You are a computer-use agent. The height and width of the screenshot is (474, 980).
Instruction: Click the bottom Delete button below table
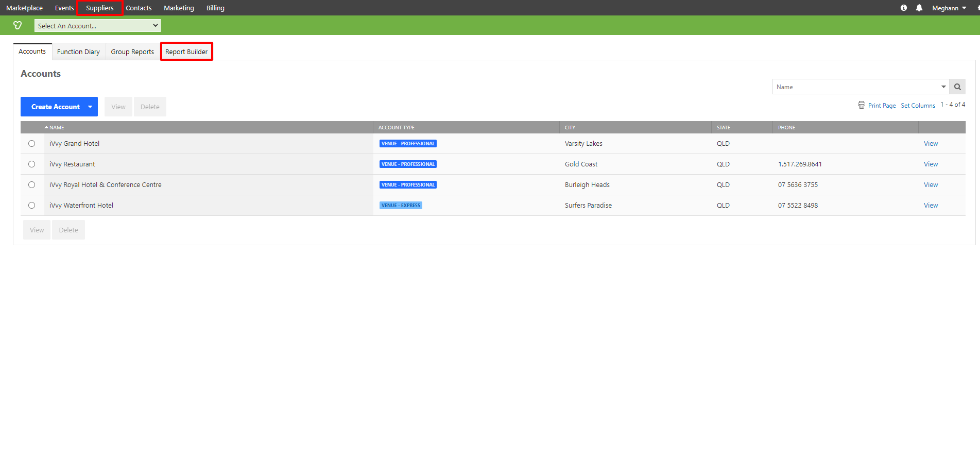tap(68, 230)
